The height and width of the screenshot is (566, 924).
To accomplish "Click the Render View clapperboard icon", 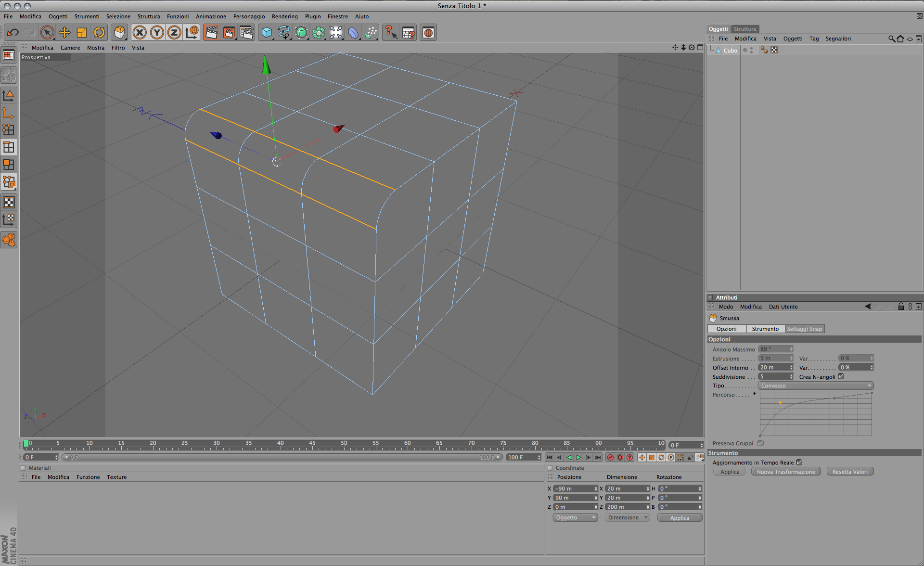I will 211,33.
